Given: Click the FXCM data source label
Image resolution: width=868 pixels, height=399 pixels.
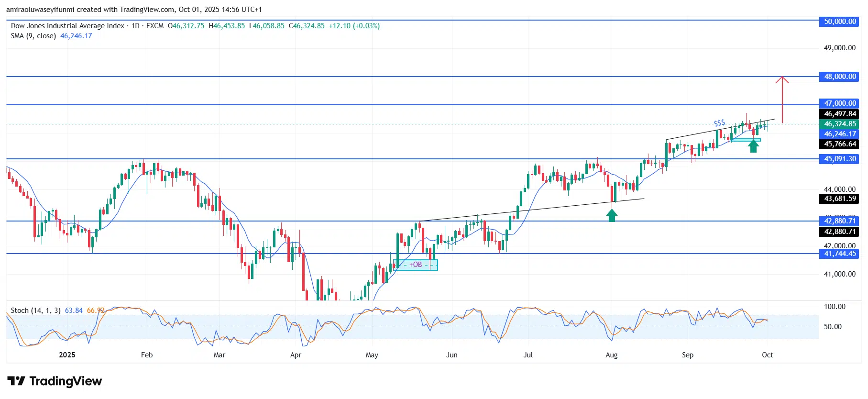Looking at the screenshot, I should pos(155,26).
